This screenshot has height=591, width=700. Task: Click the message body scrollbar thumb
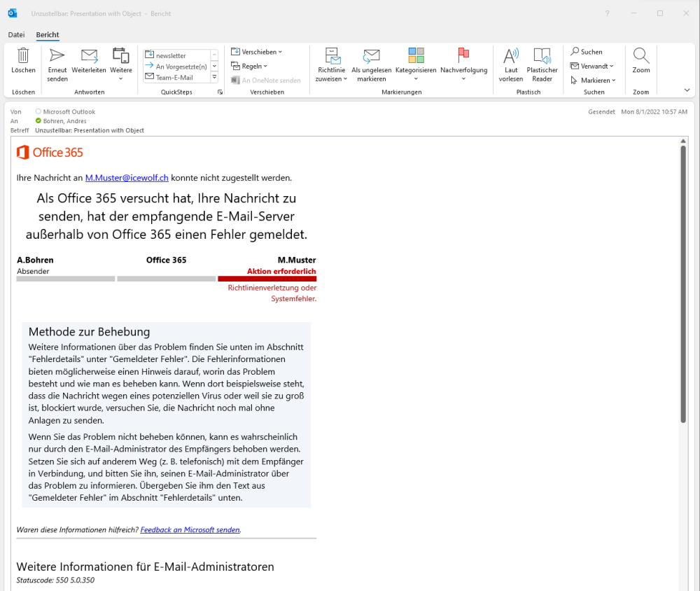click(x=683, y=284)
